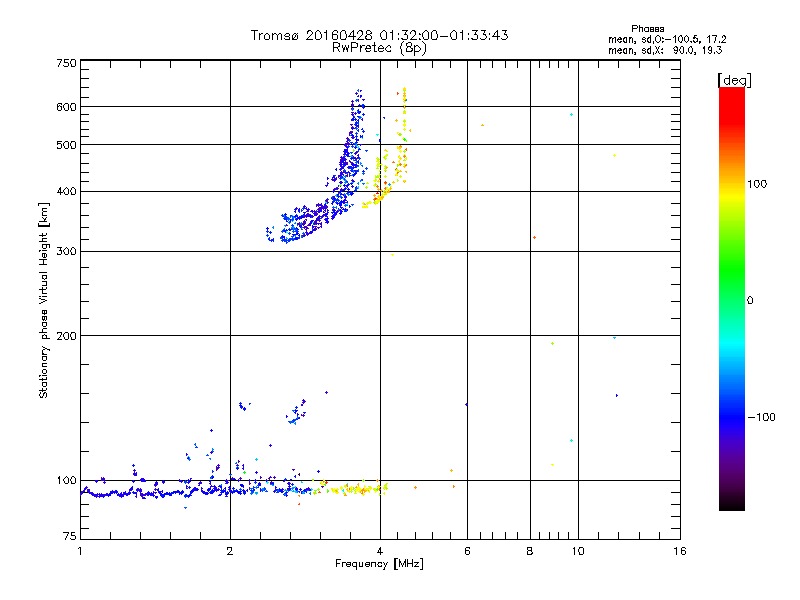The width and height of the screenshot is (800, 600).
Task: Click the subtitle 'RwPretec (8p)'
Action: pyautogui.click(x=379, y=48)
